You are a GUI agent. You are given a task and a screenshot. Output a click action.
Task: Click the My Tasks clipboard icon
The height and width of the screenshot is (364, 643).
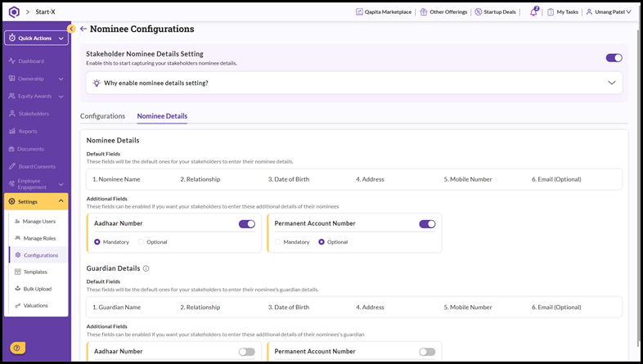(551, 12)
